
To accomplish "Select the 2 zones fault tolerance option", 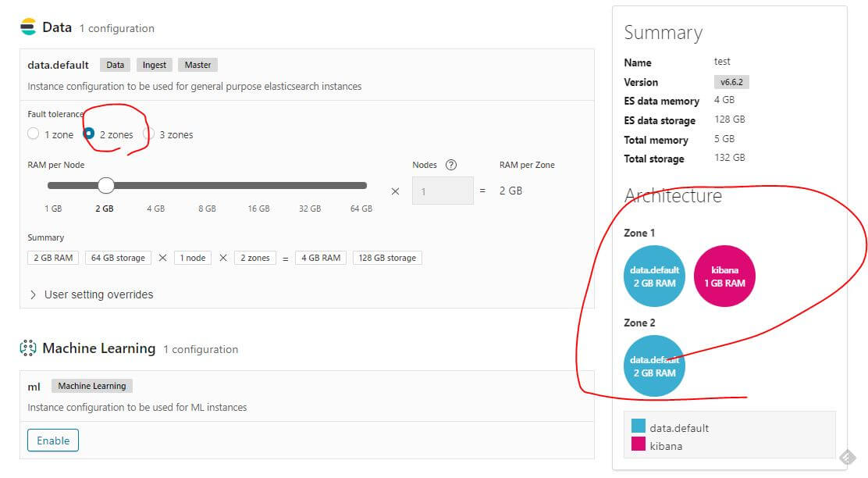I will pyautogui.click(x=89, y=134).
